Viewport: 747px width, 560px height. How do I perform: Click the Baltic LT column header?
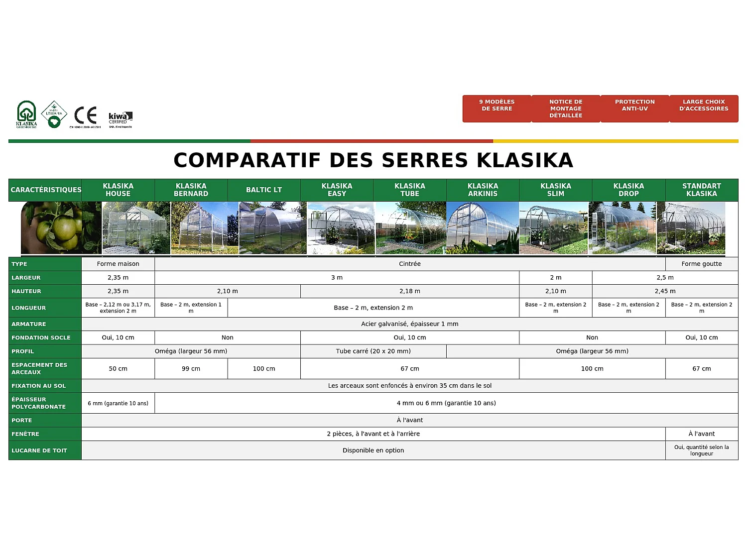(264, 190)
